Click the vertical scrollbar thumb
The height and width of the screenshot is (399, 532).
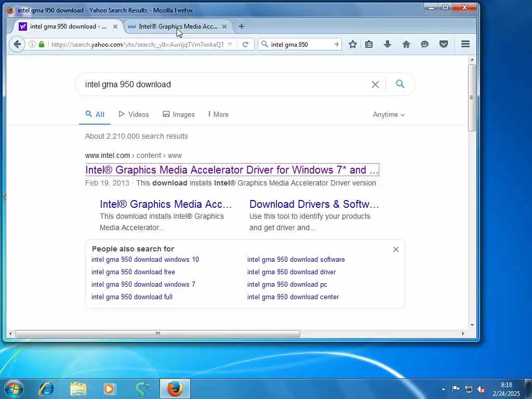472,98
